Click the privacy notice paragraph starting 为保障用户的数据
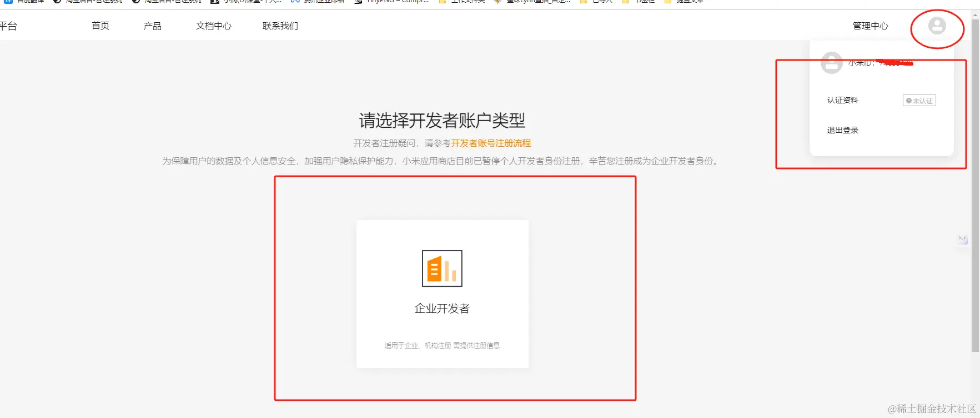This screenshot has width=980, height=418. (x=441, y=161)
